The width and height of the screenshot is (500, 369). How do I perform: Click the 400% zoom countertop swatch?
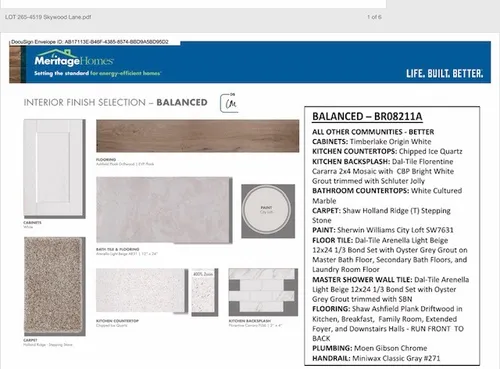205,292
